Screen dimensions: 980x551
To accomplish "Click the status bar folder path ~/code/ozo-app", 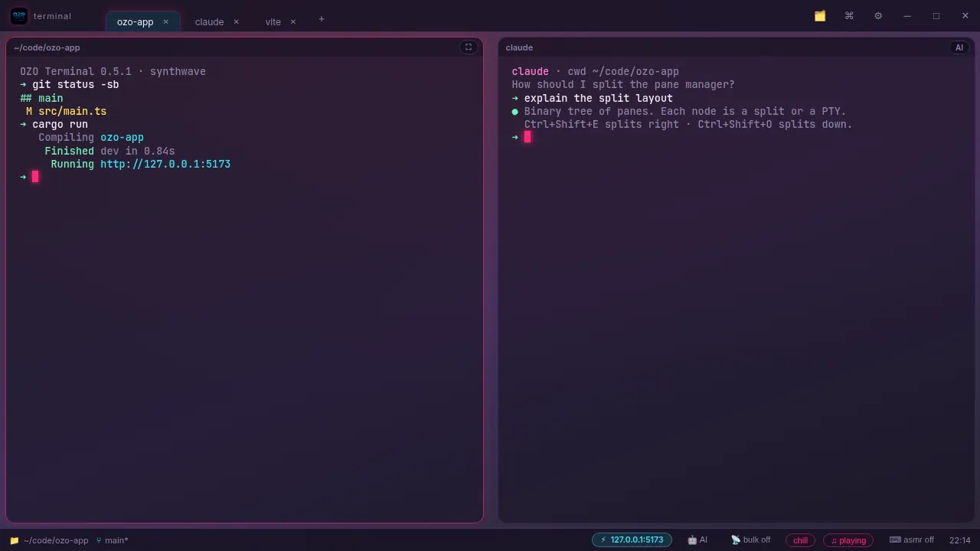I will 49,540.
